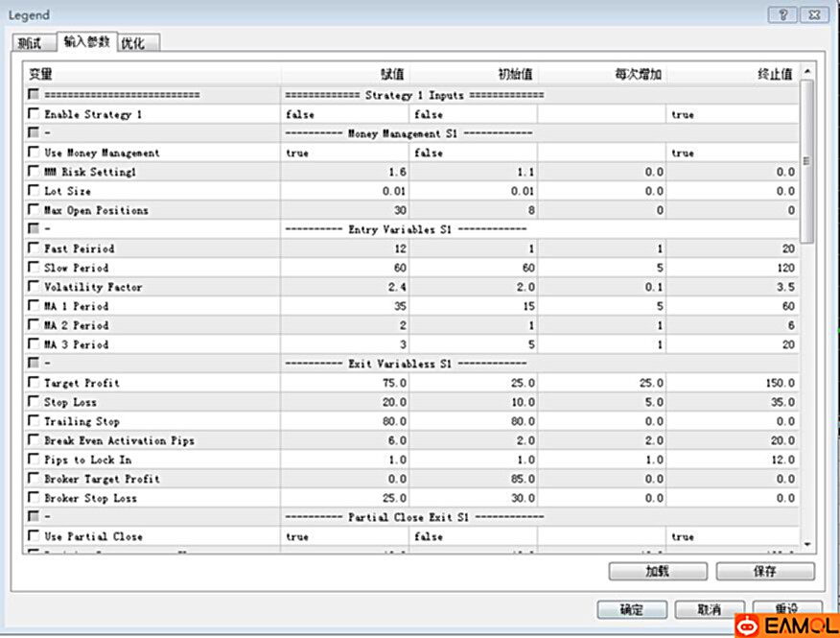Toggle the Target Profit checkbox

tap(35, 383)
